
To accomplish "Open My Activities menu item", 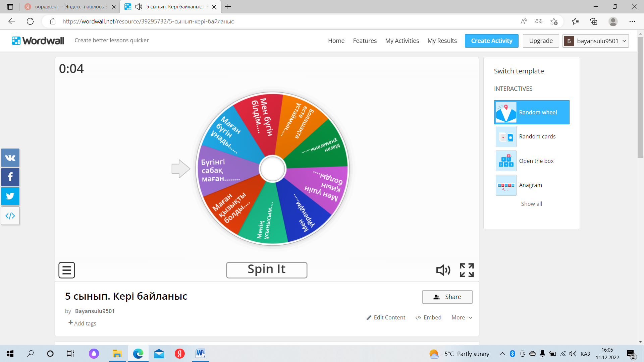I will point(402,41).
